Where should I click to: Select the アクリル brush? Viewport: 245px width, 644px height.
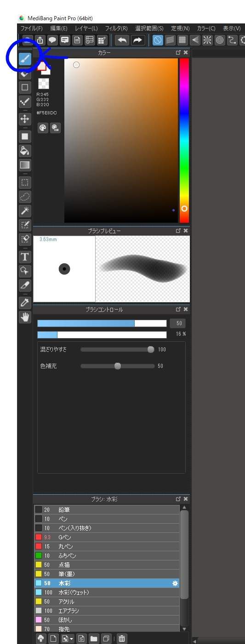coord(107,602)
